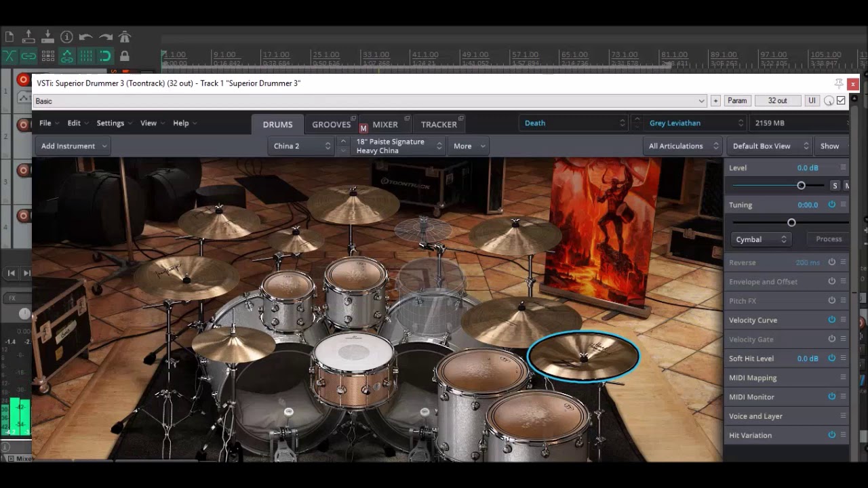Toggle the ripple editing grid icon
This screenshot has width=868, height=488.
pos(47,56)
